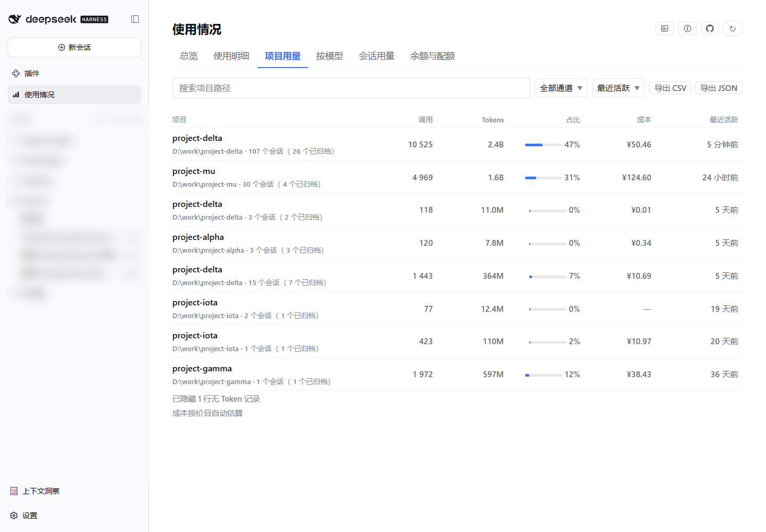Click the 成本 column header
Screen dimensions: 766x532
point(644,120)
